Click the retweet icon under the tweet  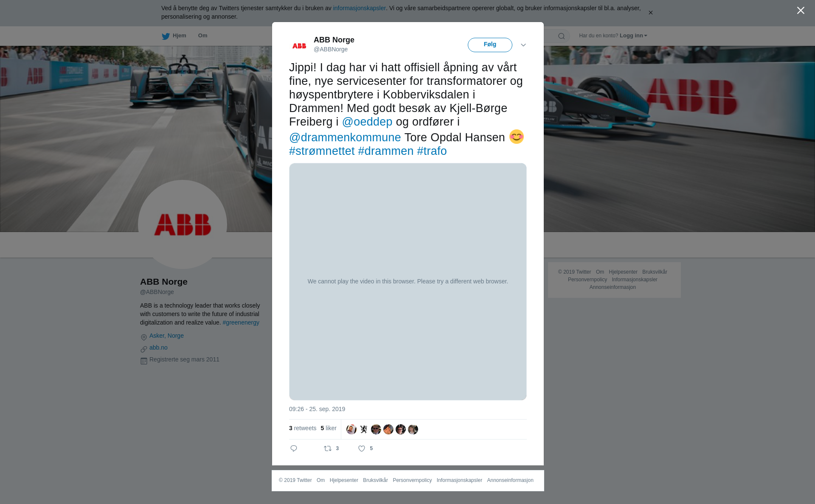pos(328,448)
